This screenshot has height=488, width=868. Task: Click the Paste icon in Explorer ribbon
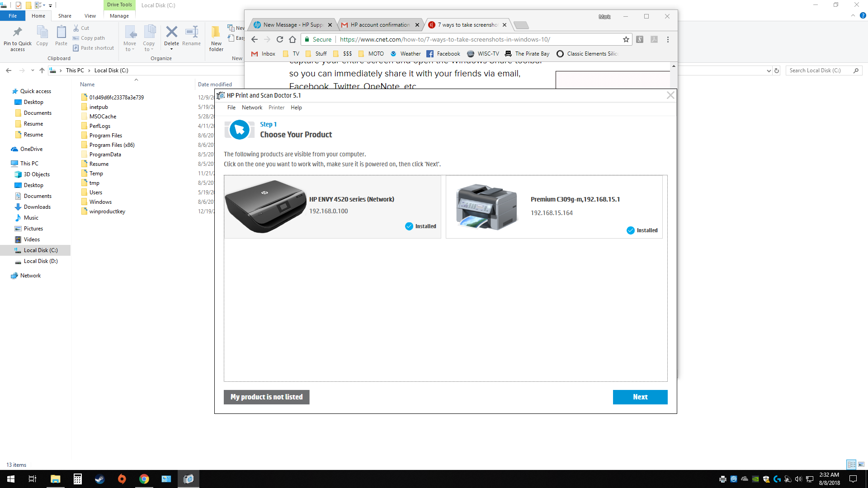click(61, 36)
